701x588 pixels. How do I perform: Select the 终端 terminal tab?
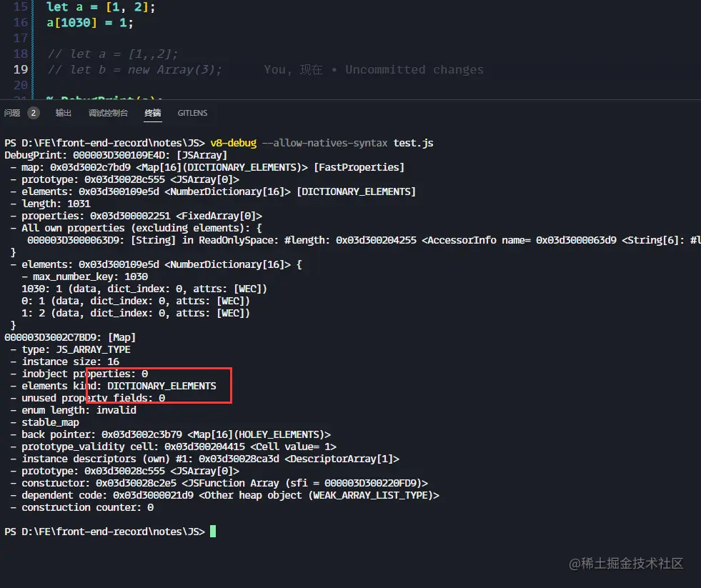[152, 113]
